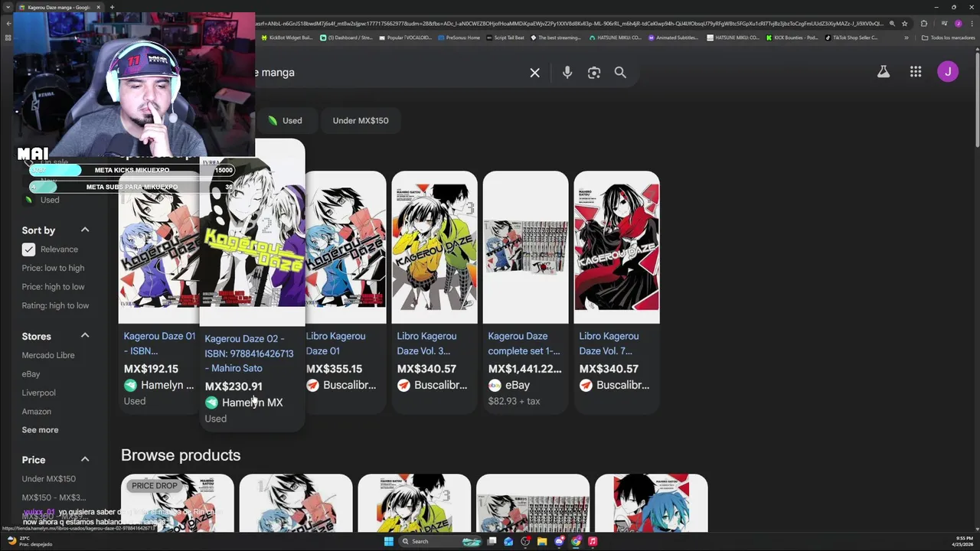
Task: Open Google Lens image search icon
Action: tap(594, 73)
